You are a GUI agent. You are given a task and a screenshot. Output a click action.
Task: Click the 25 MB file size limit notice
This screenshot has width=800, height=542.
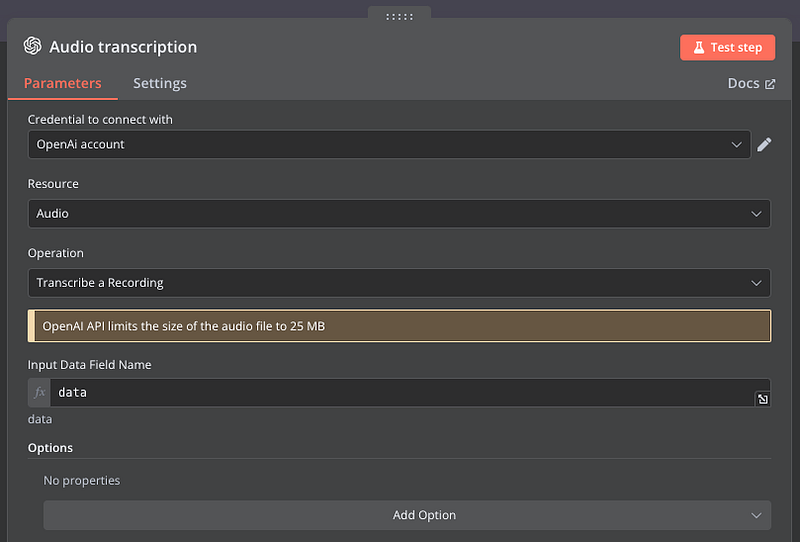coord(399,326)
